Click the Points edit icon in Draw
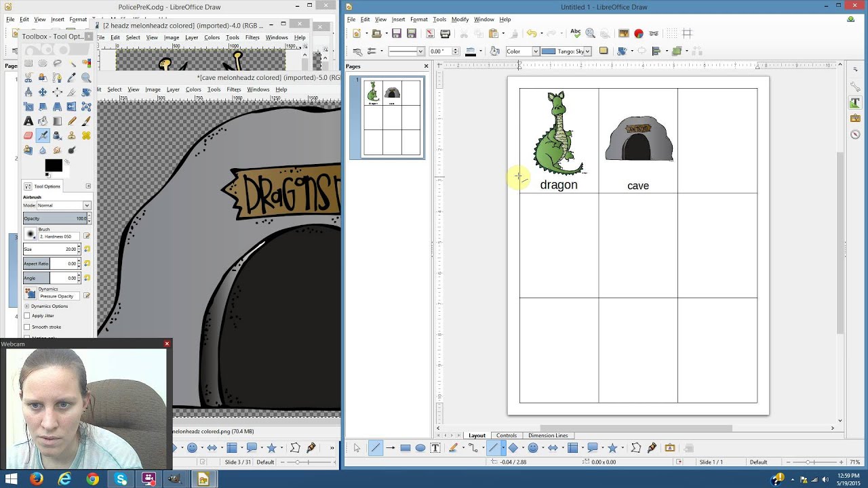The image size is (868, 488). pos(636,448)
